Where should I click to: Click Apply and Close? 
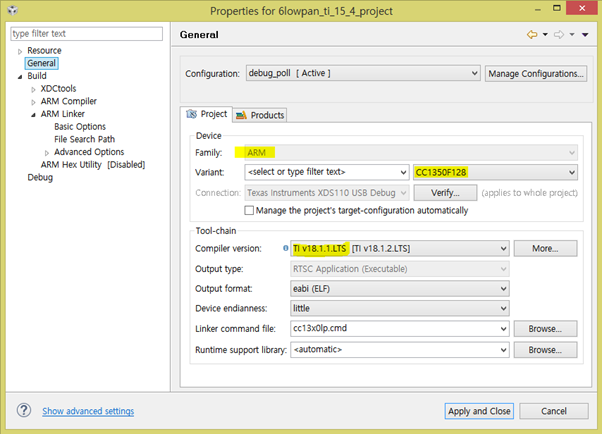pos(479,411)
